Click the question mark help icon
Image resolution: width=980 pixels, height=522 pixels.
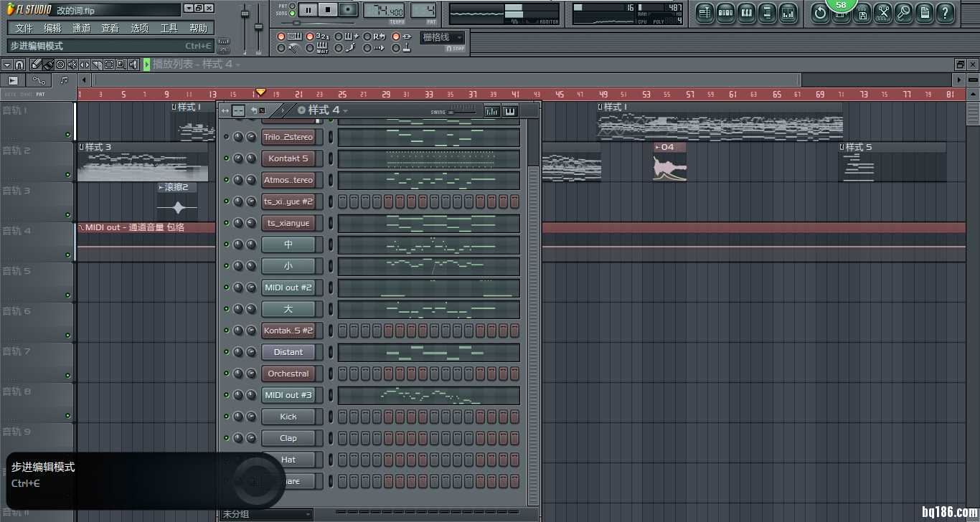(946, 12)
